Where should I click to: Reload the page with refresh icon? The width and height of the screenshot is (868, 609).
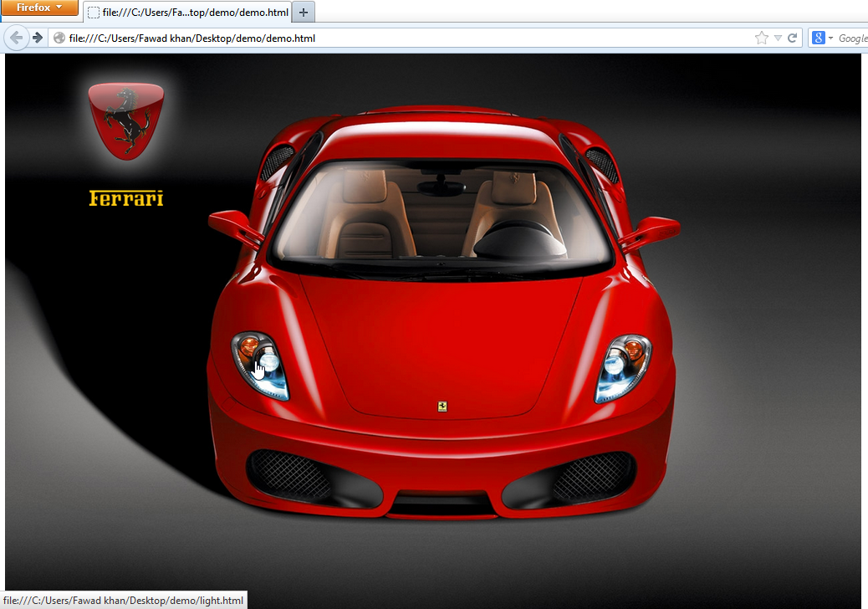coord(793,38)
